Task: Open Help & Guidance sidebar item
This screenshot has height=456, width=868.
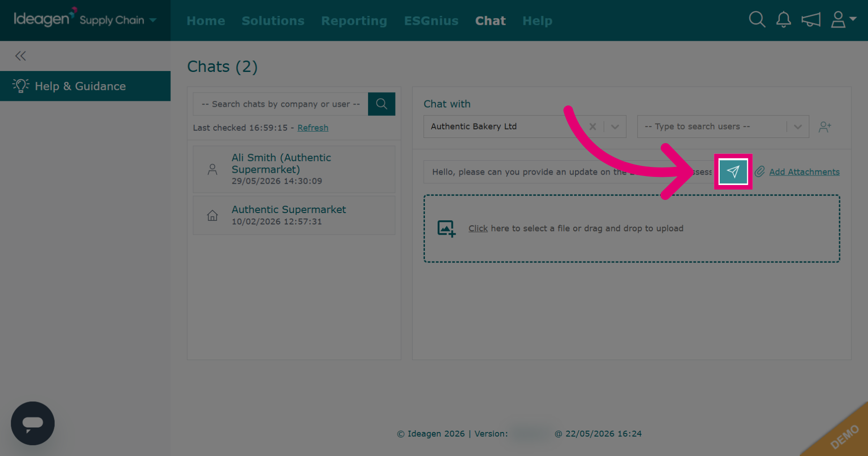Action: pos(85,86)
